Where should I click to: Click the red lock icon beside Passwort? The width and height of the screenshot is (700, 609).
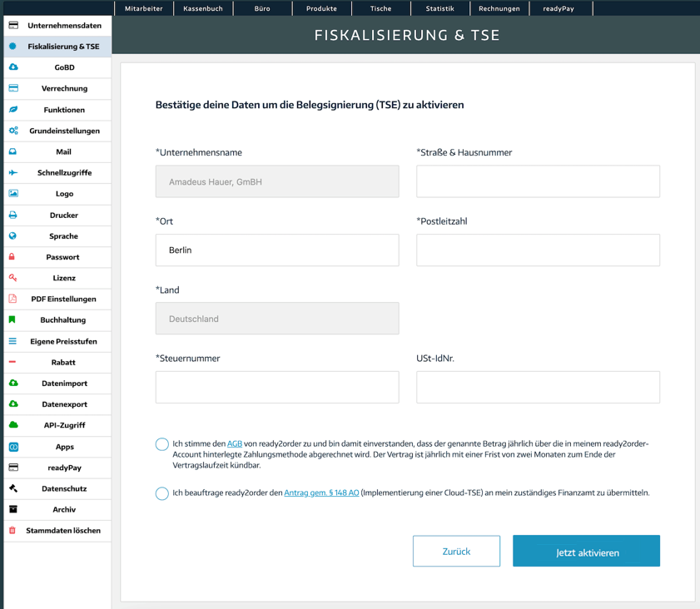click(x=12, y=257)
